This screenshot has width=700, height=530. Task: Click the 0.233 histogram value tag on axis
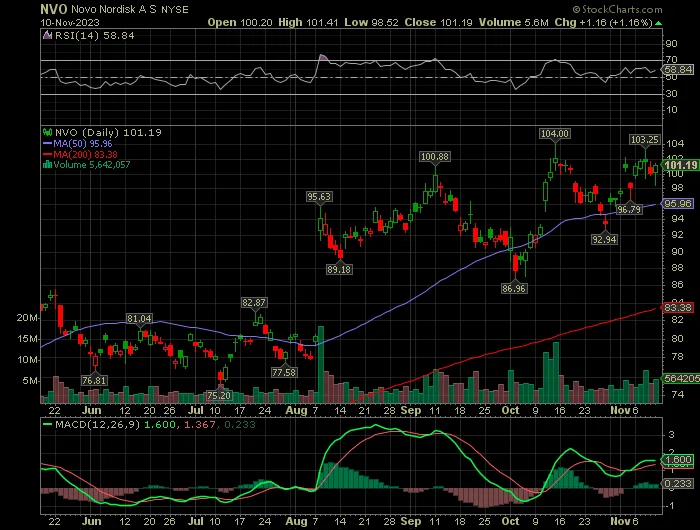[677, 483]
